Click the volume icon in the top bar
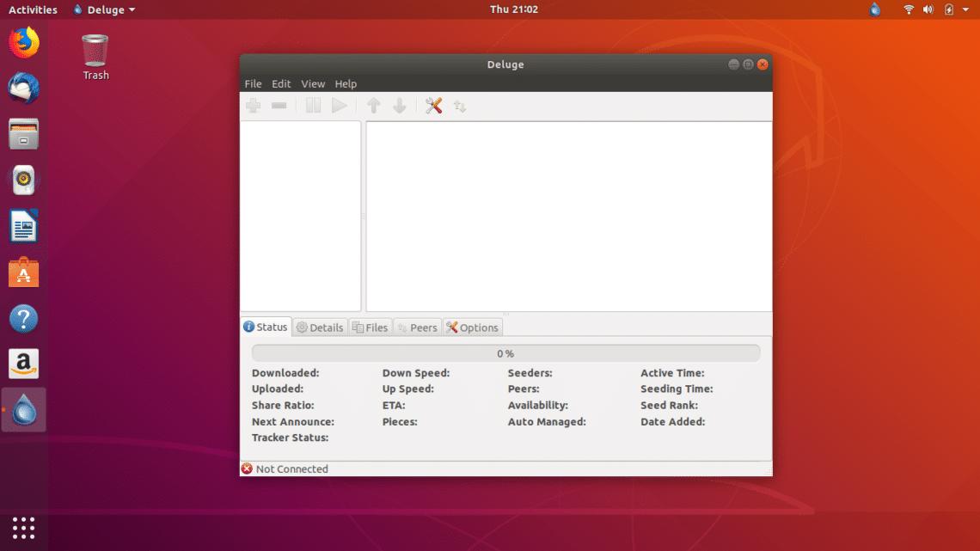Viewport: 980px width, 551px height. (x=928, y=9)
